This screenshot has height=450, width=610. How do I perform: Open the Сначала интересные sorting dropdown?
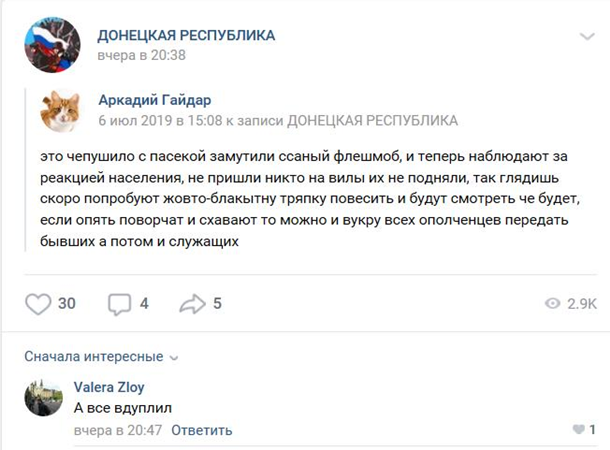(x=100, y=356)
